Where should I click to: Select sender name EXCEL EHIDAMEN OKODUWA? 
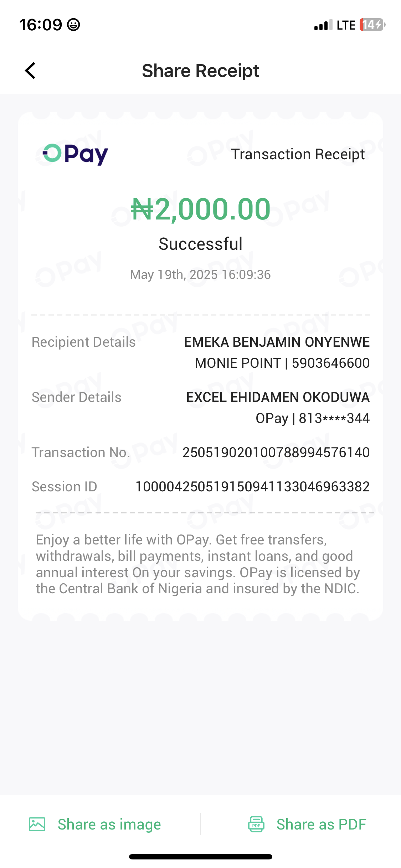278,397
